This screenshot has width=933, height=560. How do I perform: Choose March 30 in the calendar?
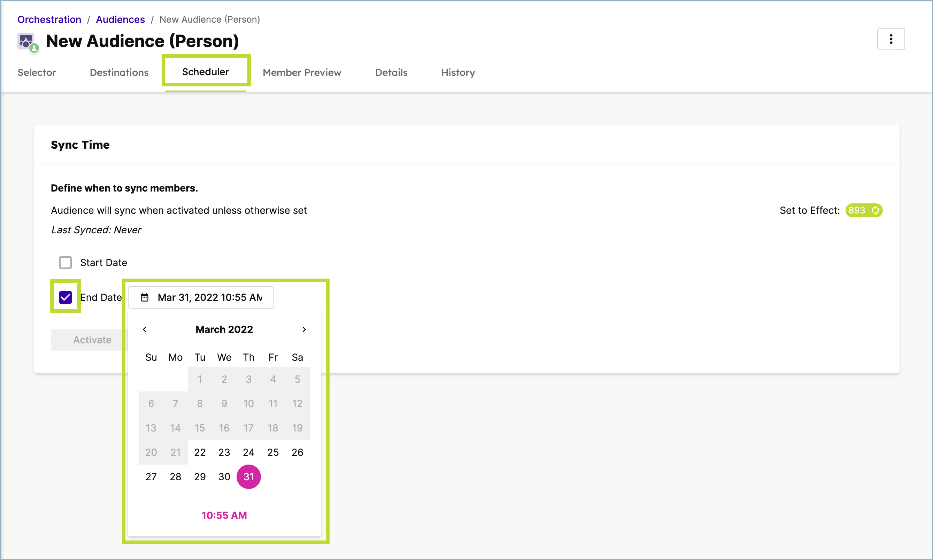224,477
